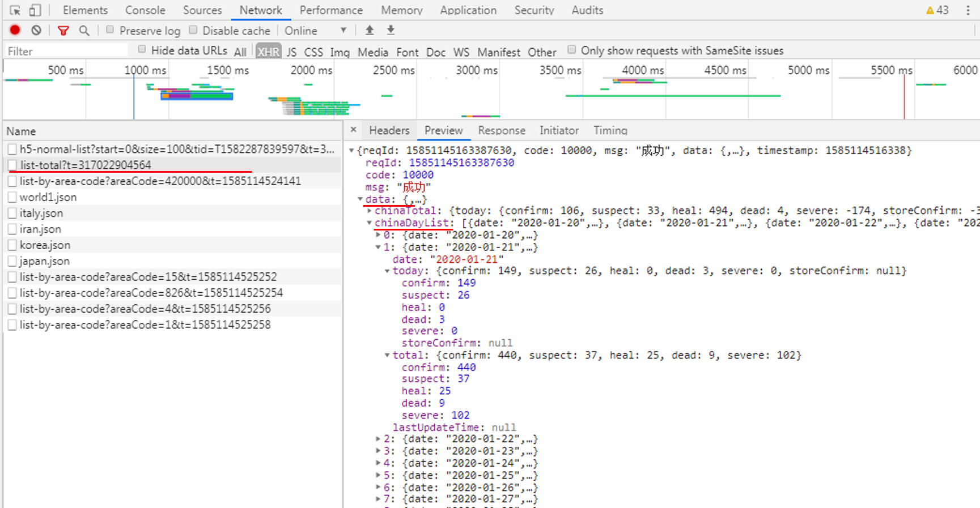The image size is (980, 508).
Task: Collapse the total object with confirm 440
Action: click(387, 356)
